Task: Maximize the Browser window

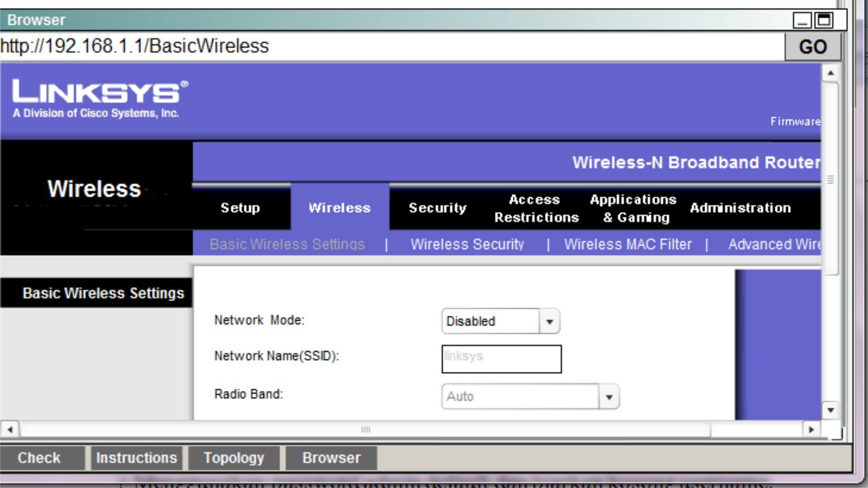Action: click(825, 20)
